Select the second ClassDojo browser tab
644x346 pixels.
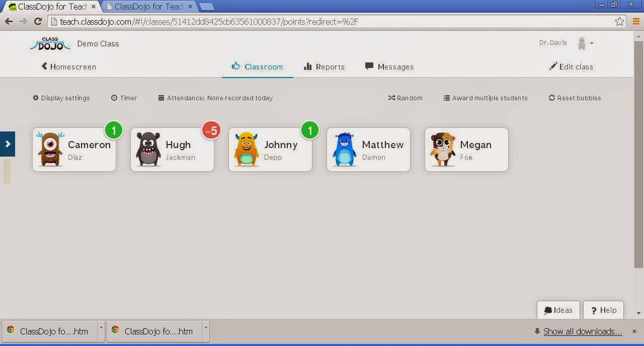pos(146,7)
